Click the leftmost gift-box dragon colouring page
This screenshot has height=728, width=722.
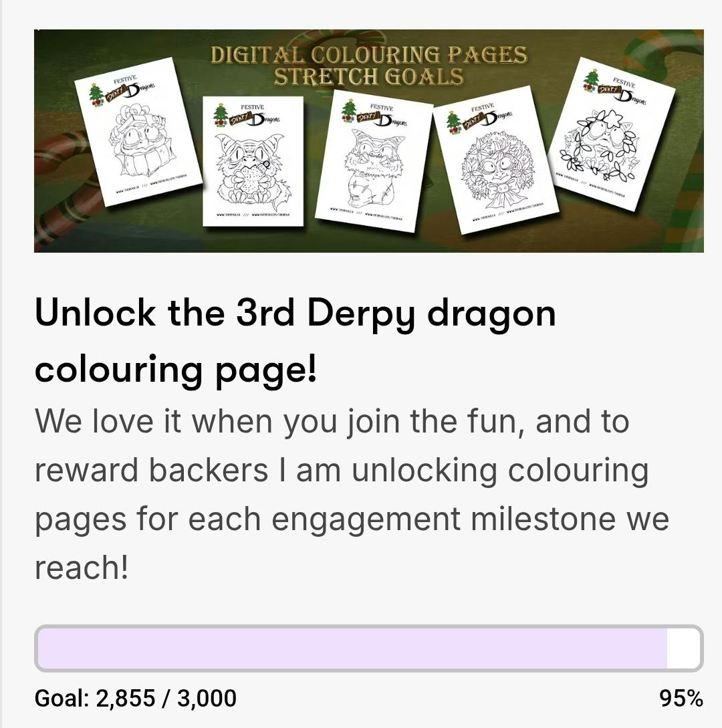point(138,132)
